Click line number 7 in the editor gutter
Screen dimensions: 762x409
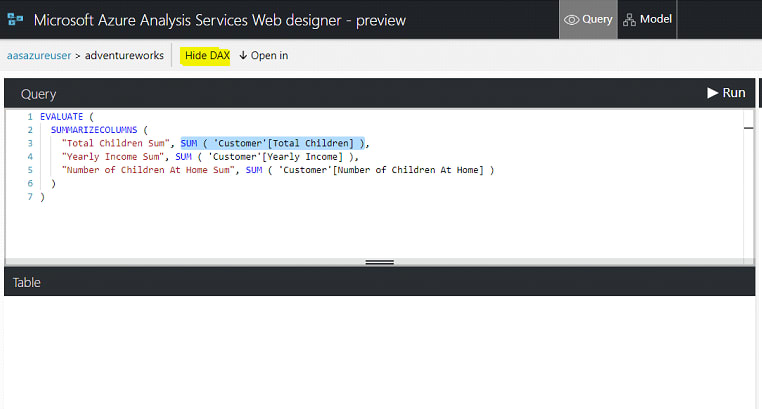[30, 197]
